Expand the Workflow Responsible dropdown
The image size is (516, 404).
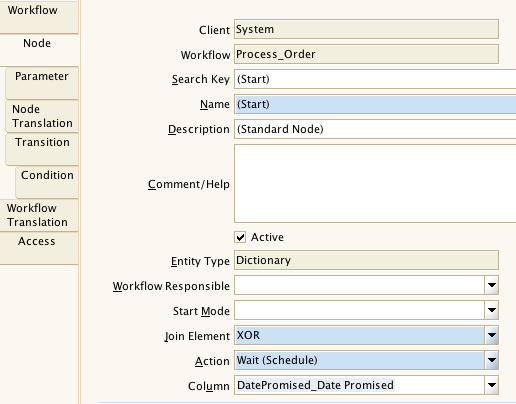click(x=492, y=285)
